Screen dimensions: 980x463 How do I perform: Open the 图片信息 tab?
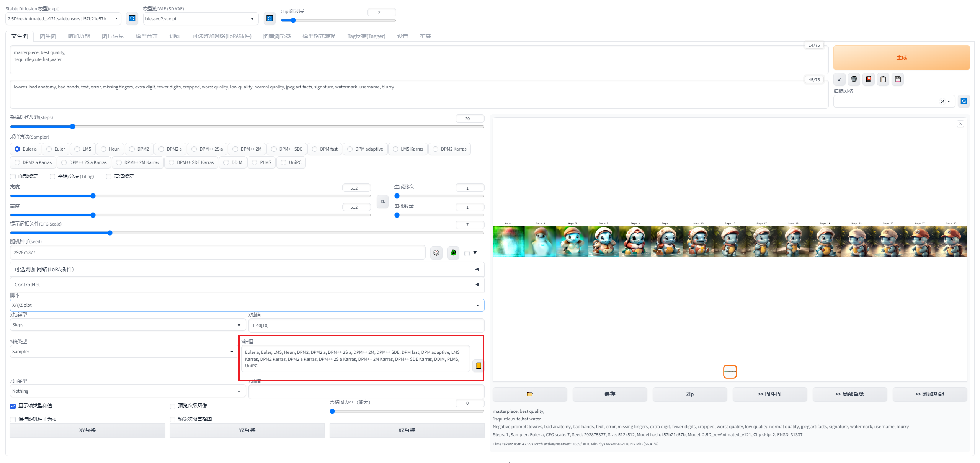coord(113,36)
